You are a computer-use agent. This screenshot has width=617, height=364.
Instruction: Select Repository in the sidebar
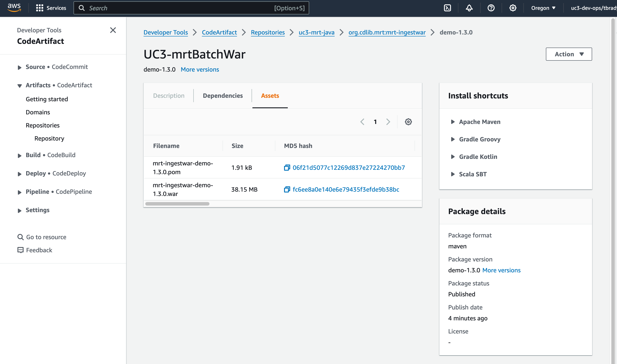point(49,138)
